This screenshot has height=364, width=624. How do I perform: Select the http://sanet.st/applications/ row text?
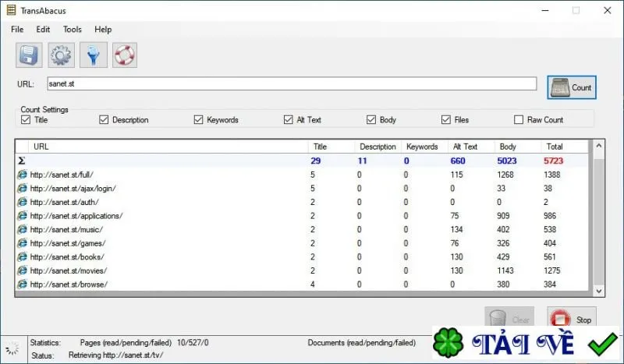(76, 216)
